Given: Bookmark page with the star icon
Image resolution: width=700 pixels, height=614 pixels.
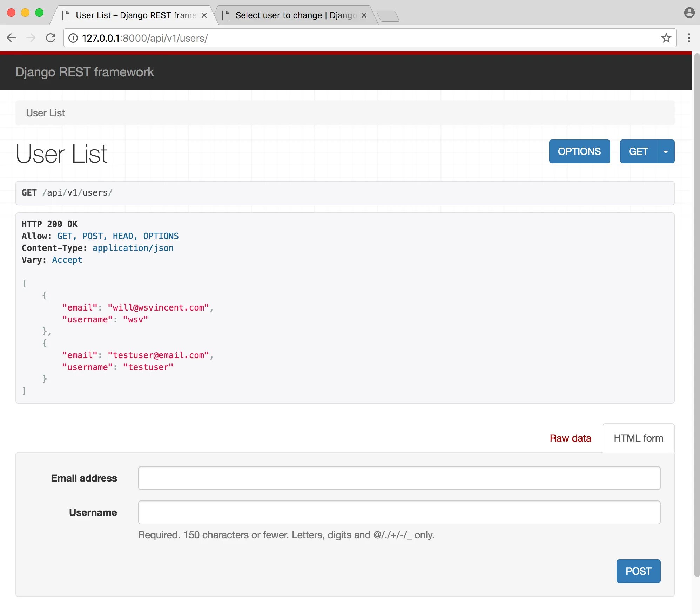Looking at the screenshot, I should tap(666, 38).
